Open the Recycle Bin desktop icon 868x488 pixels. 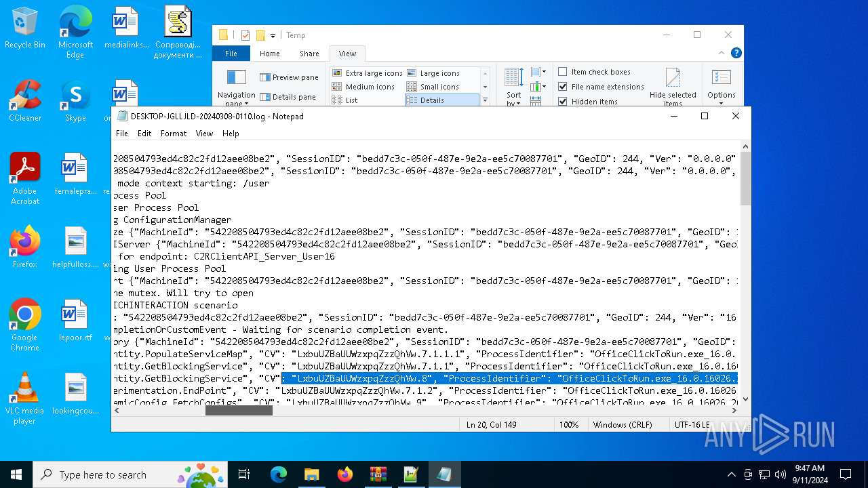pos(24,28)
